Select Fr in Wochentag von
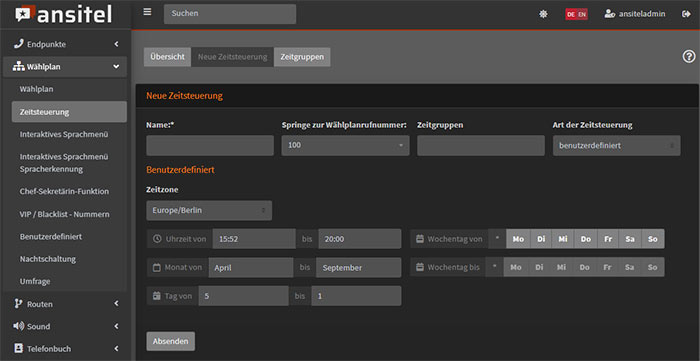 point(608,239)
